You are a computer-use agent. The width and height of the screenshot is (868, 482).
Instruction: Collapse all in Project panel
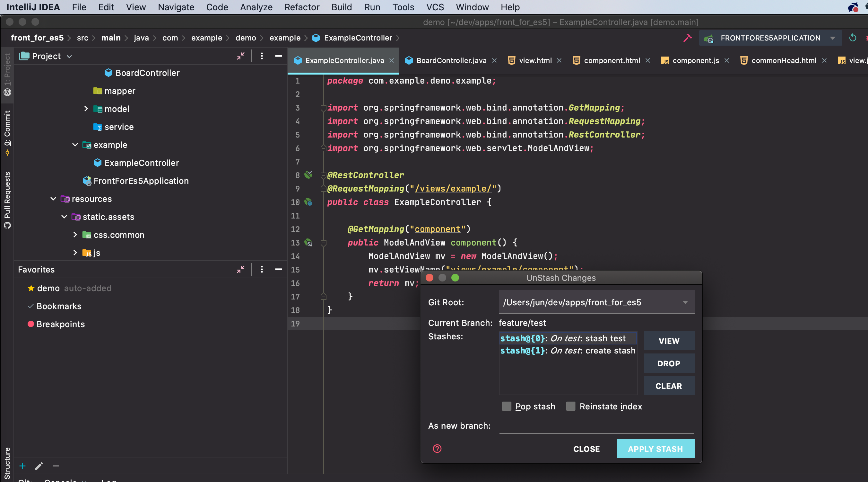(x=240, y=56)
